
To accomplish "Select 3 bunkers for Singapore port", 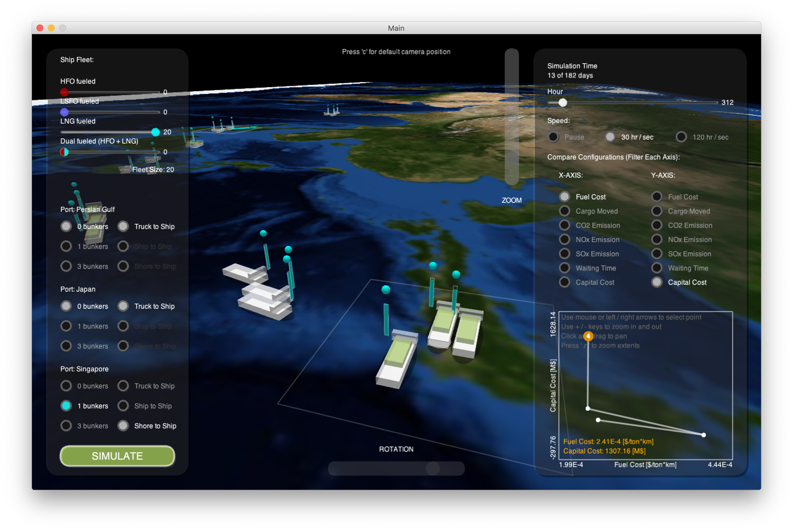I will [66, 425].
